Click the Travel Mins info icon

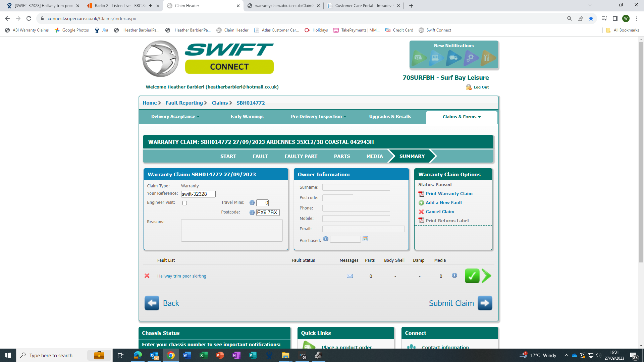coord(252,203)
